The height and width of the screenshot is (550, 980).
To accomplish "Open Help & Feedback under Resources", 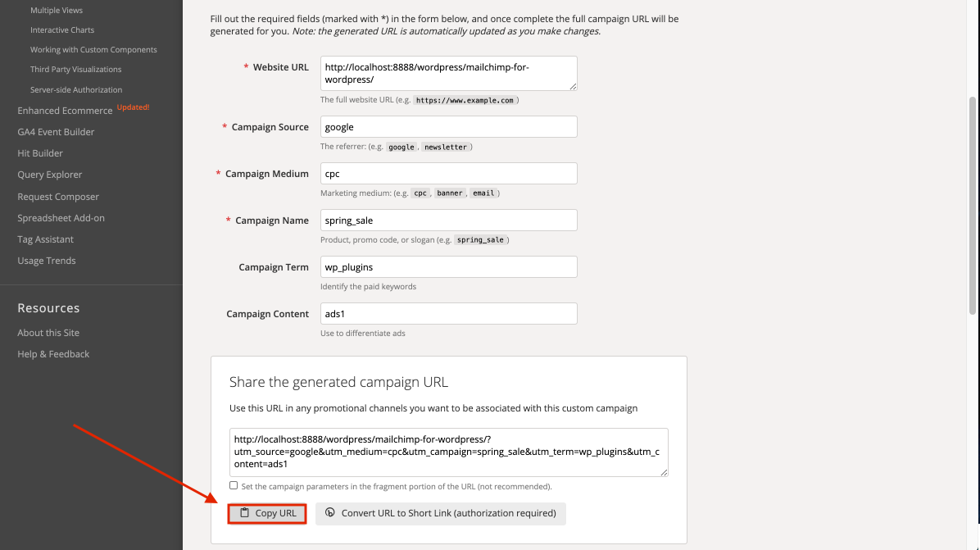I will (x=52, y=353).
